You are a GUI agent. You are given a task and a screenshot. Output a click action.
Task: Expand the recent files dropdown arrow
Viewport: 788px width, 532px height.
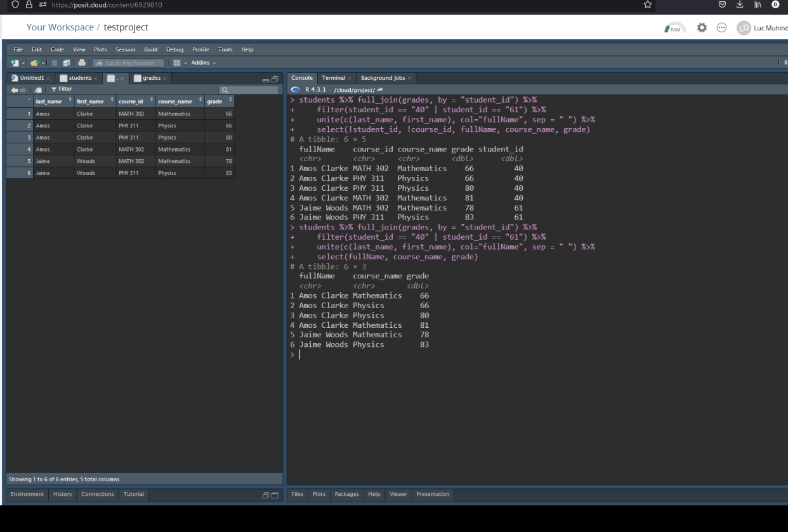tap(43, 63)
